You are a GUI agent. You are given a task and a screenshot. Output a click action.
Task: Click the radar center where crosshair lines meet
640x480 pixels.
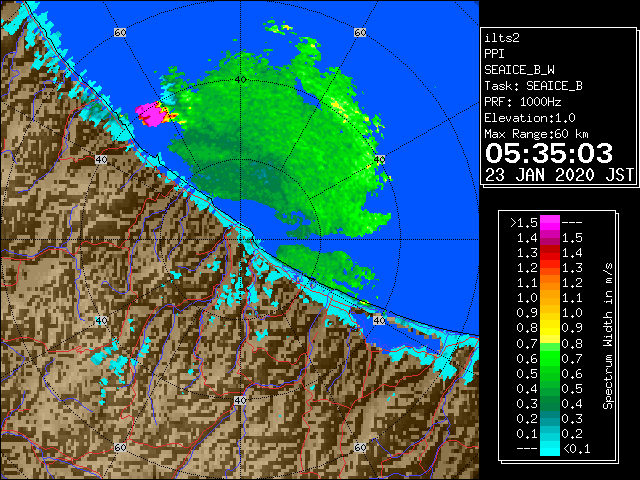[240, 240]
